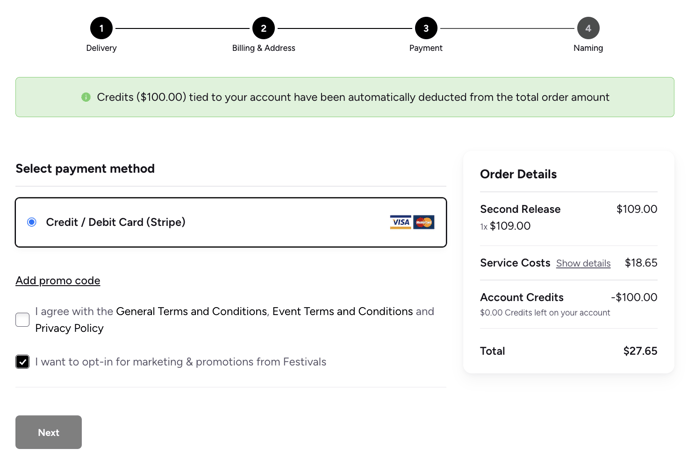Open General Terms and Conditions link

click(x=191, y=311)
